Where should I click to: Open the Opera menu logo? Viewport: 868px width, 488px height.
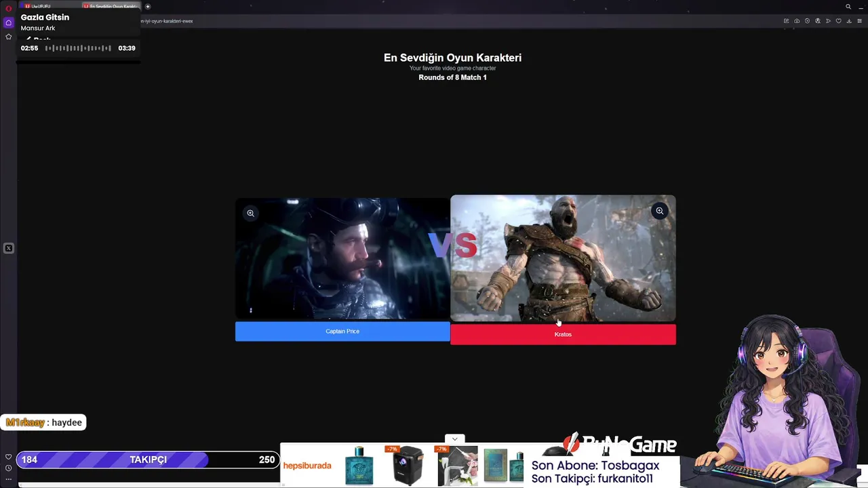(x=8, y=8)
